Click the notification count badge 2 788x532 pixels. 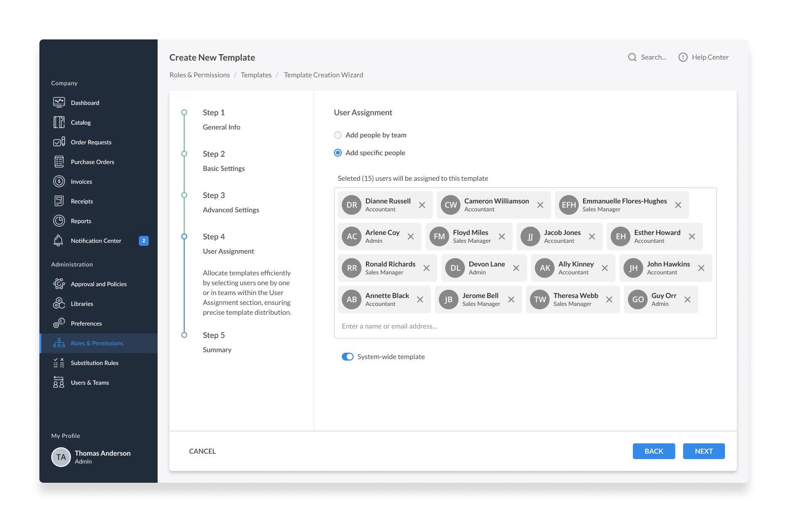click(x=144, y=241)
